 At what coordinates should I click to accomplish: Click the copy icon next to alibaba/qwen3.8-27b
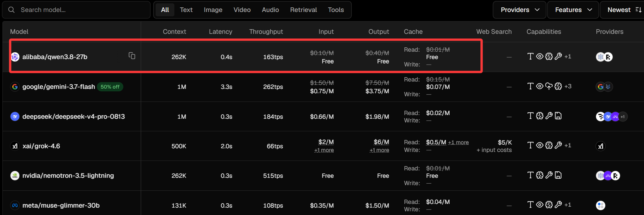coord(132,56)
